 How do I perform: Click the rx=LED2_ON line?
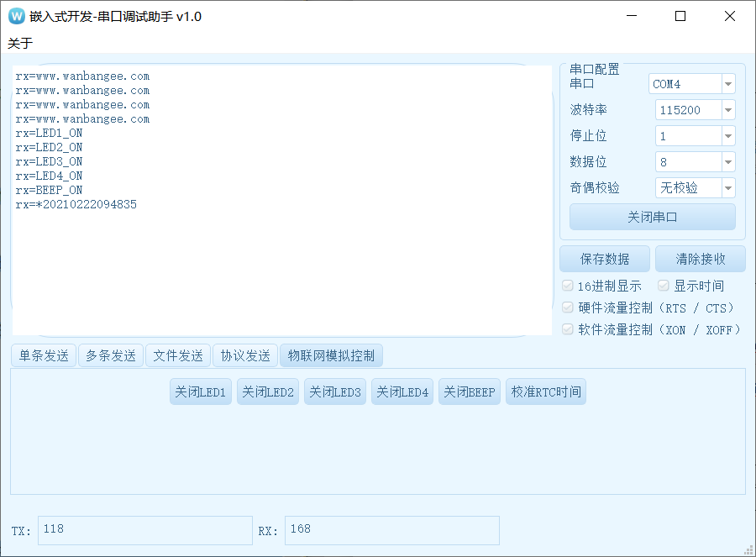point(49,147)
